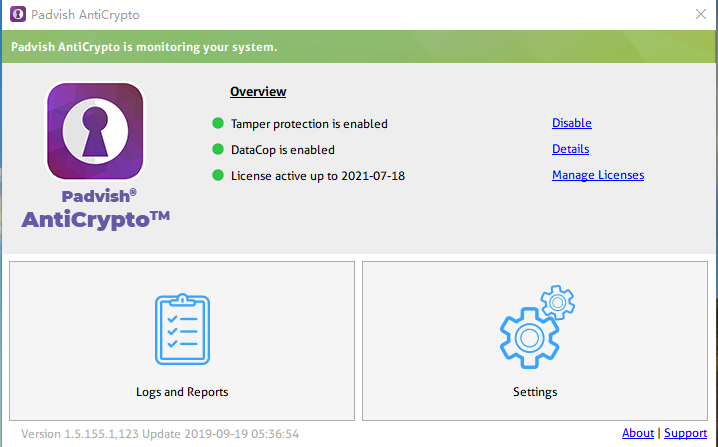Click the 'Padvish AntiCrypto' window title text
718x447 pixels.
pos(85,15)
